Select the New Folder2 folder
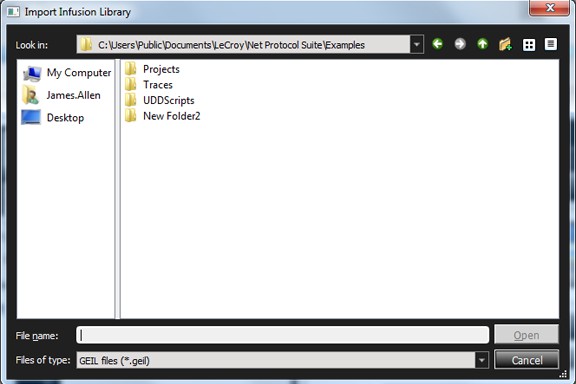The height and width of the screenshot is (384, 576). [x=162, y=116]
